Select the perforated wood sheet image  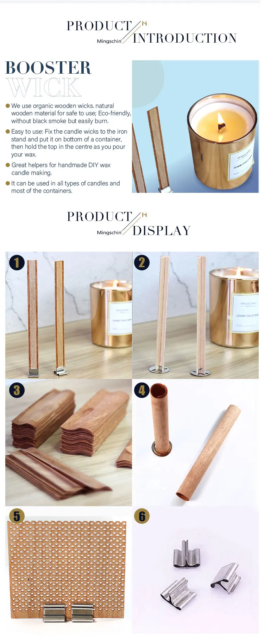[69, 570]
